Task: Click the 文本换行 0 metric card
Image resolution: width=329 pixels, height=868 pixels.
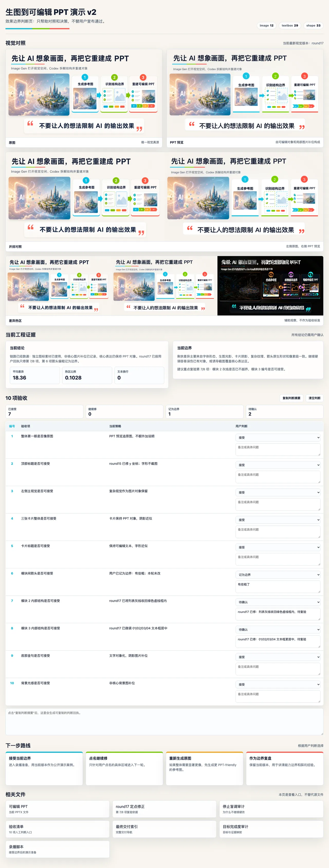Action: (x=139, y=375)
